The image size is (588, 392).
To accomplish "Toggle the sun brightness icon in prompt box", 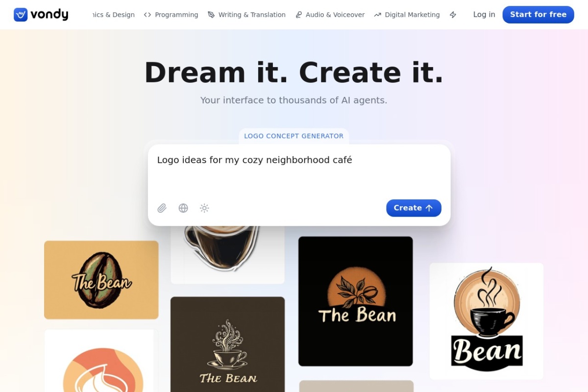I will tap(204, 208).
